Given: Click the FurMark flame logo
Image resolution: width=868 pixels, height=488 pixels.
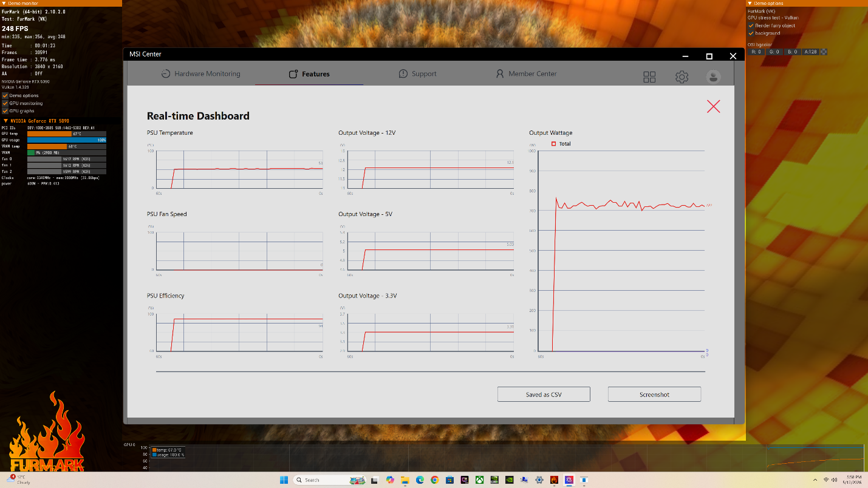Looking at the screenshot, I should tap(47, 432).
